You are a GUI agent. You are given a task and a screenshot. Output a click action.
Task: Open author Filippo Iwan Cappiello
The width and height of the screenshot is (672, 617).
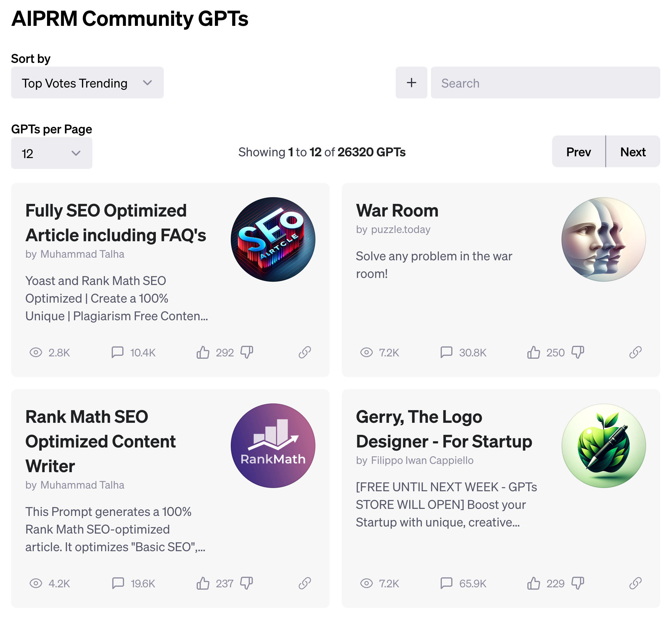click(422, 460)
